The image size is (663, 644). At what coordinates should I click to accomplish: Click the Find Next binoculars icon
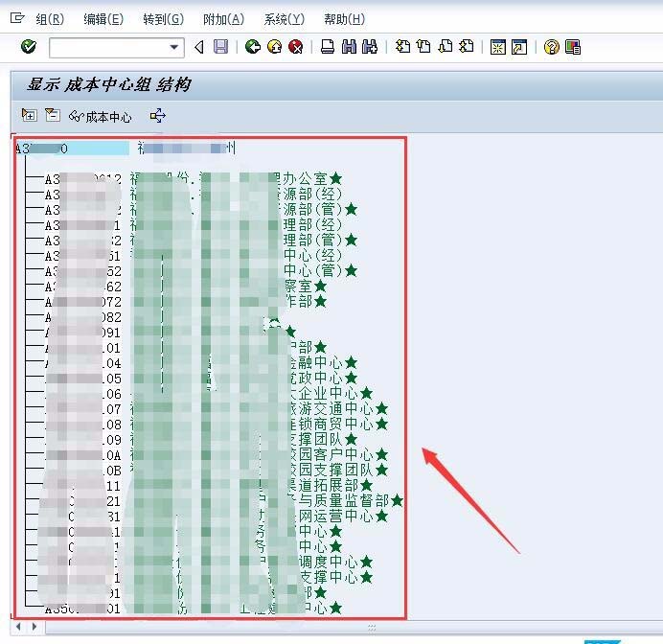(x=370, y=47)
